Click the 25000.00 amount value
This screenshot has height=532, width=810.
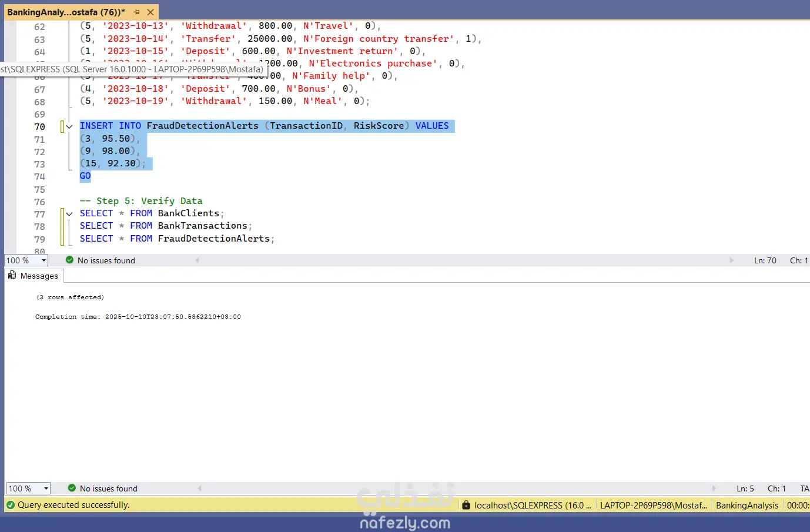point(270,39)
